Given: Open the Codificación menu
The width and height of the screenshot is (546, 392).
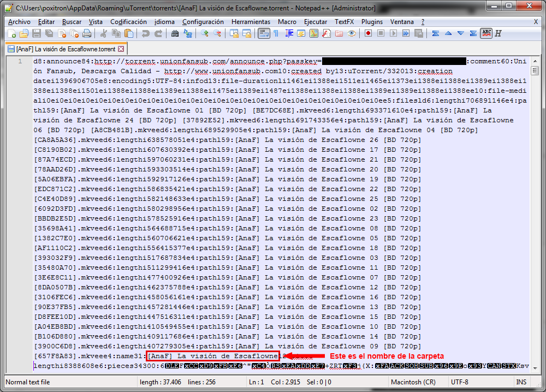Looking at the screenshot, I should click(128, 22).
